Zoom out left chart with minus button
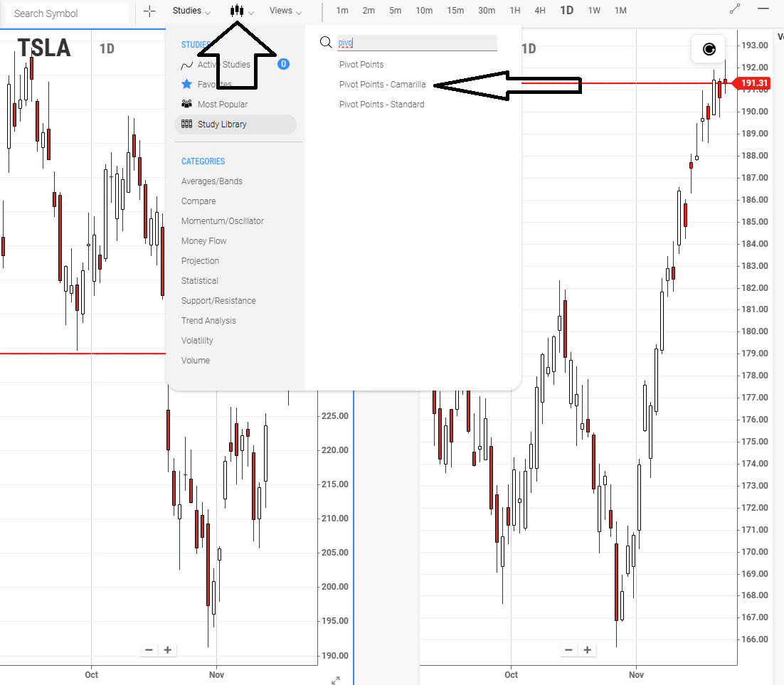 pos(149,650)
